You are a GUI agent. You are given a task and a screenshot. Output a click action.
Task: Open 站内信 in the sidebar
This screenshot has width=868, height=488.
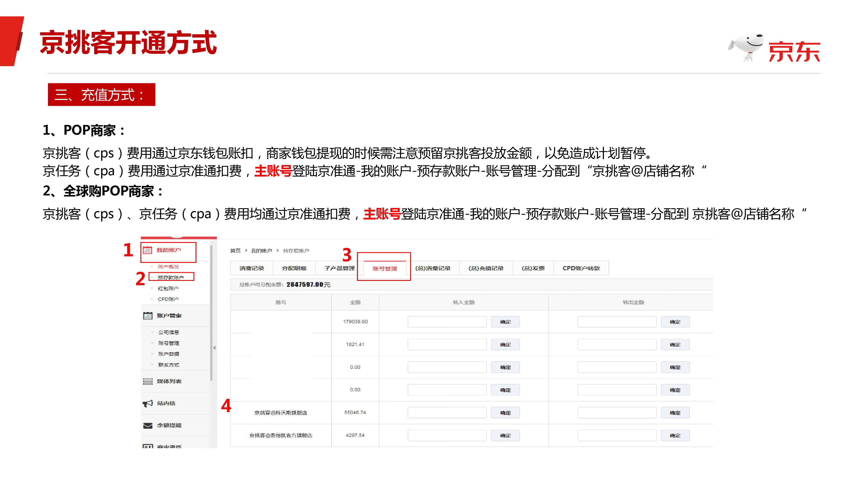coord(166,403)
